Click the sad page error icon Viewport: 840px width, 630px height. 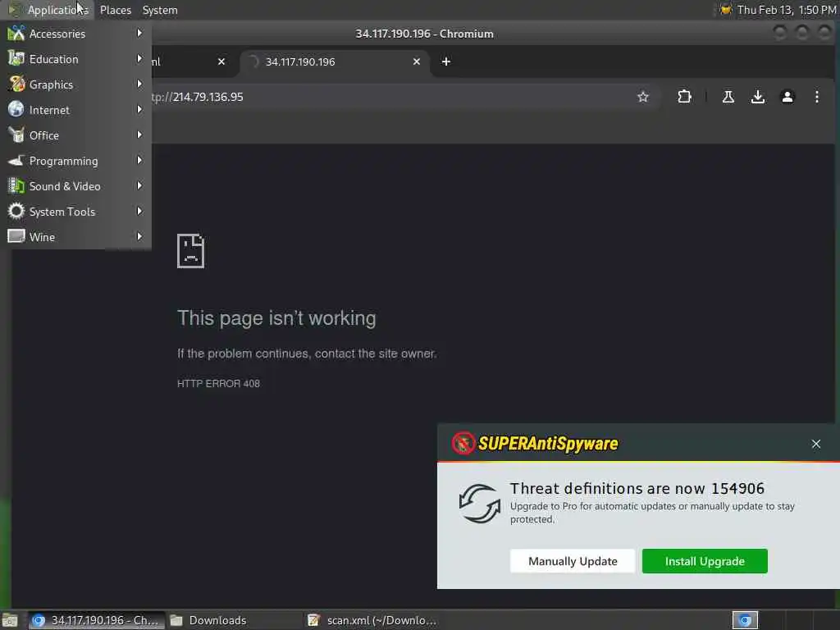tap(190, 251)
